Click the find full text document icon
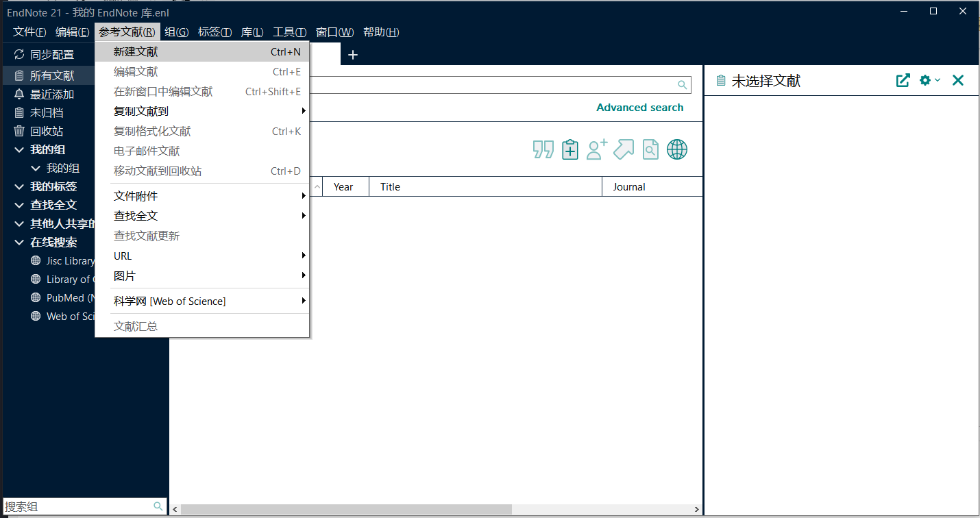The height and width of the screenshot is (518, 980). tap(650, 149)
